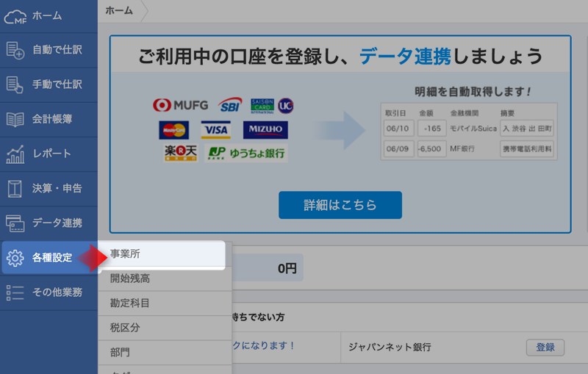Screen dimensions: 588x374
Task: Click the その他業務 list icon
Action: 15,292
